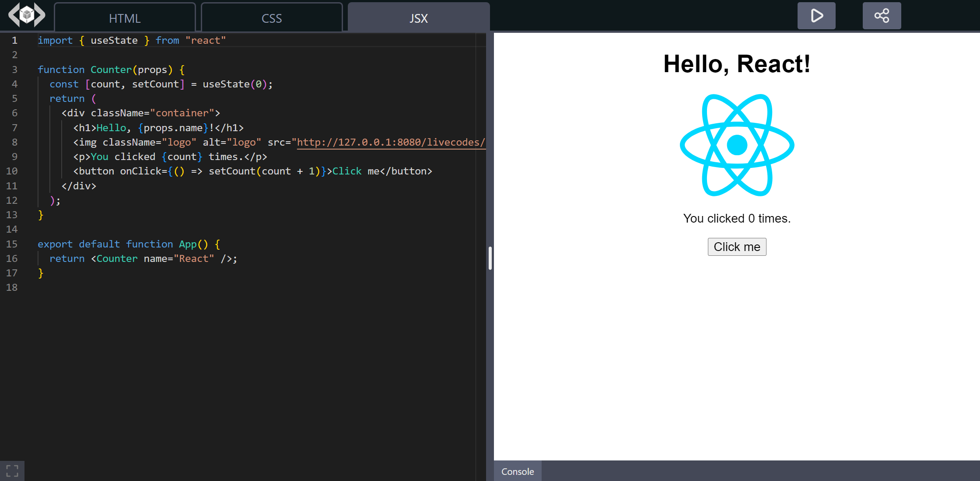980x481 pixels.
Task: Switch to the HTML editor tab
Action: (x=125, y=18)
